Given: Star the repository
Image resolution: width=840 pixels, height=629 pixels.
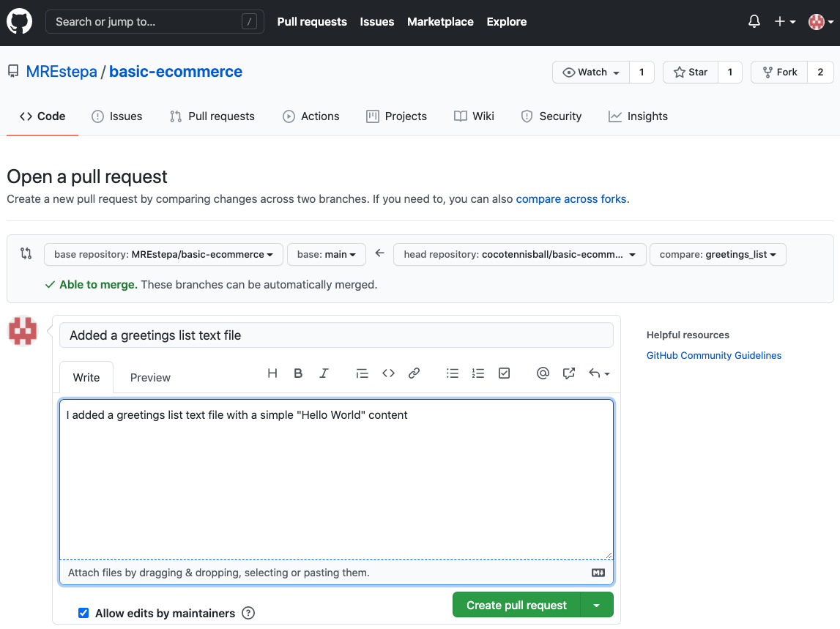Looking at the screenshot, I should click(x=691, y=72).
